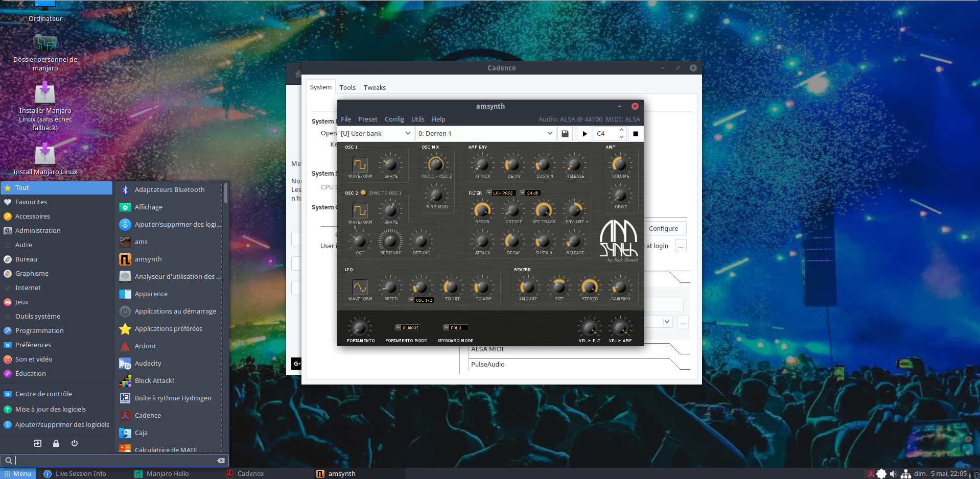Click the network icon in system tray
Image resolution: width=980 pixels, height=479 pixels.
coord(906,474)
